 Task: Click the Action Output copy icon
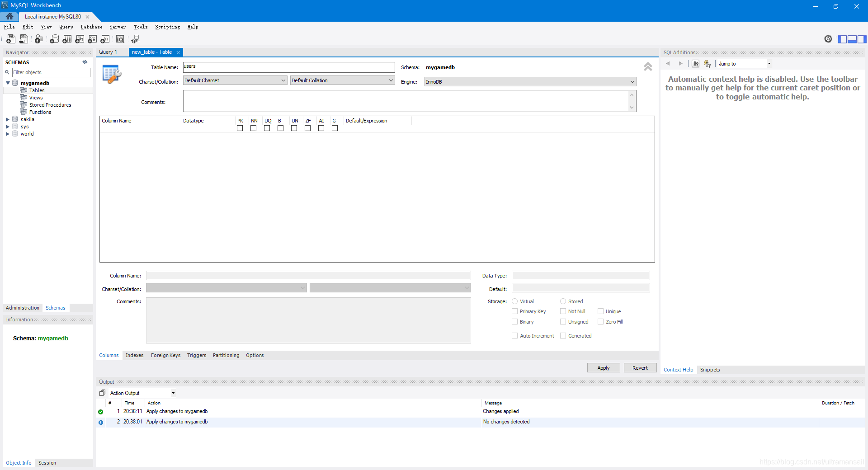102,393
